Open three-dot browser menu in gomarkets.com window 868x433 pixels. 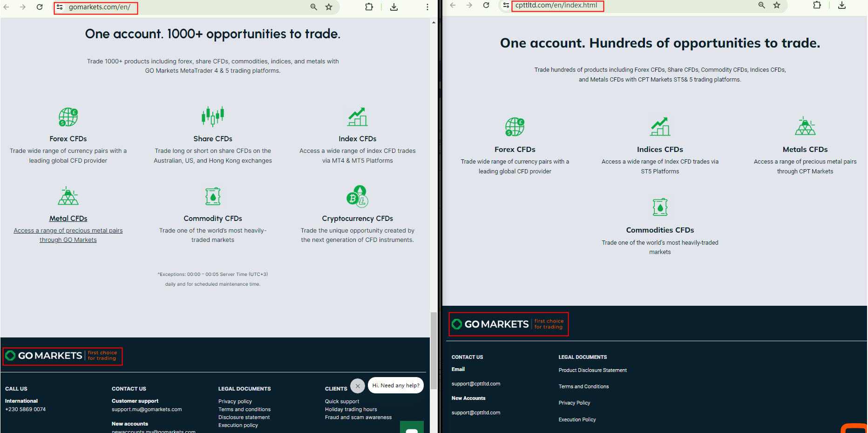427,7
